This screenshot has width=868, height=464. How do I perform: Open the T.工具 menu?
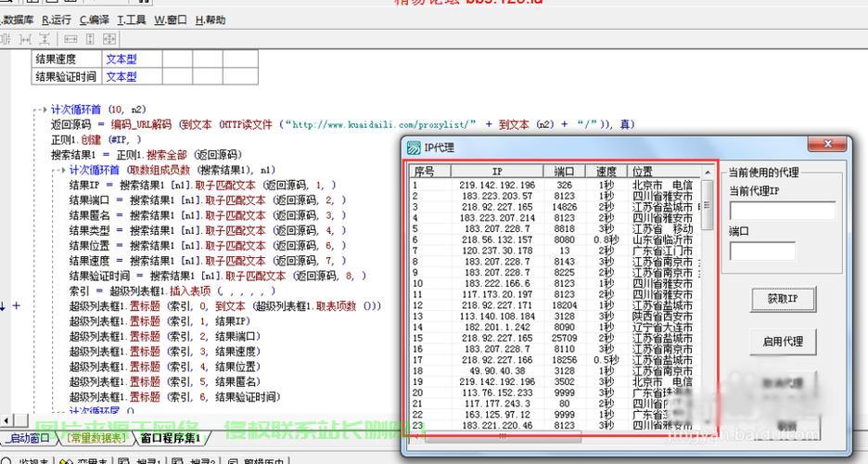click(131, 19)
